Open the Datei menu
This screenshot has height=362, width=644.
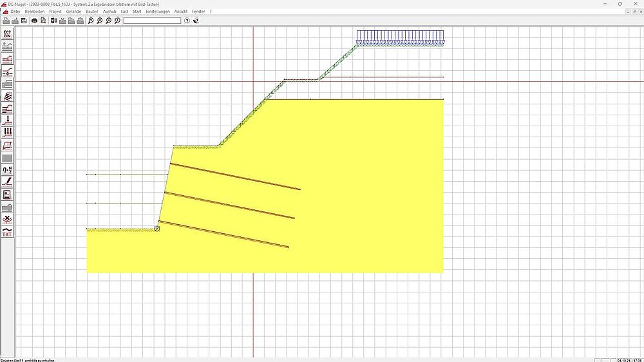(x=15, y=12)
